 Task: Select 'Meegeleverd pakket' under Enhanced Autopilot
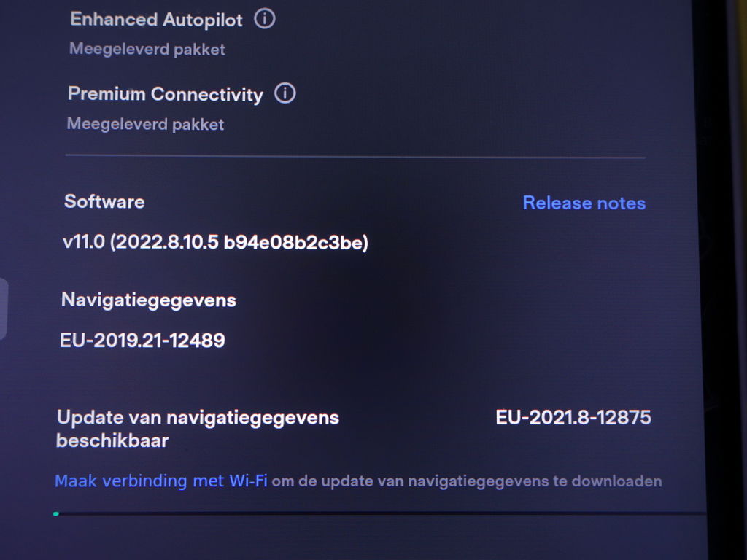point(147,49)
